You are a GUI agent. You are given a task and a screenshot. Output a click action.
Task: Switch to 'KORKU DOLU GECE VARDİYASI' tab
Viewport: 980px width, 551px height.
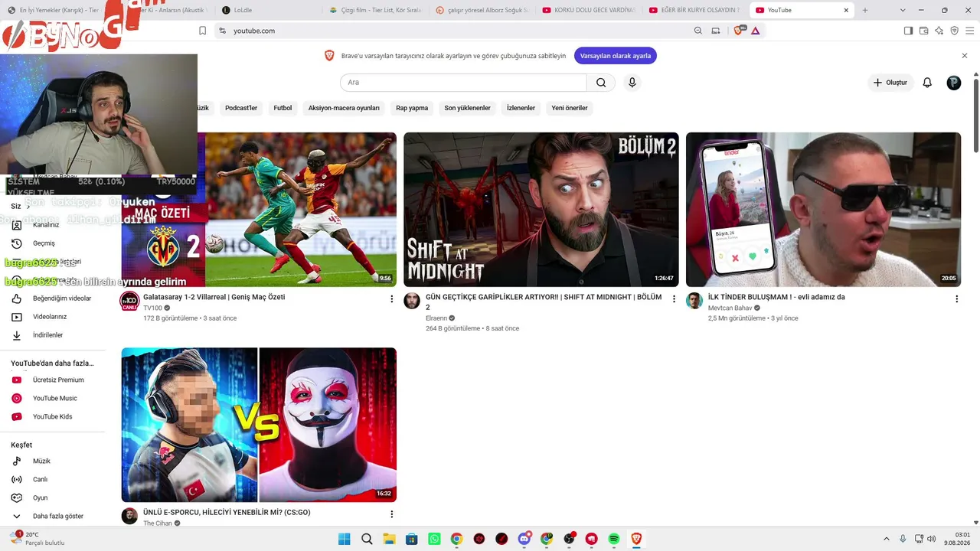(x=587, y=10)
